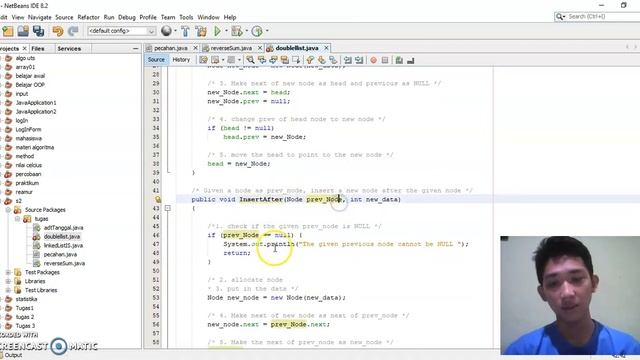Click the Save All toolbar icon
640x360 pixels.
click(x=39, y=31)
